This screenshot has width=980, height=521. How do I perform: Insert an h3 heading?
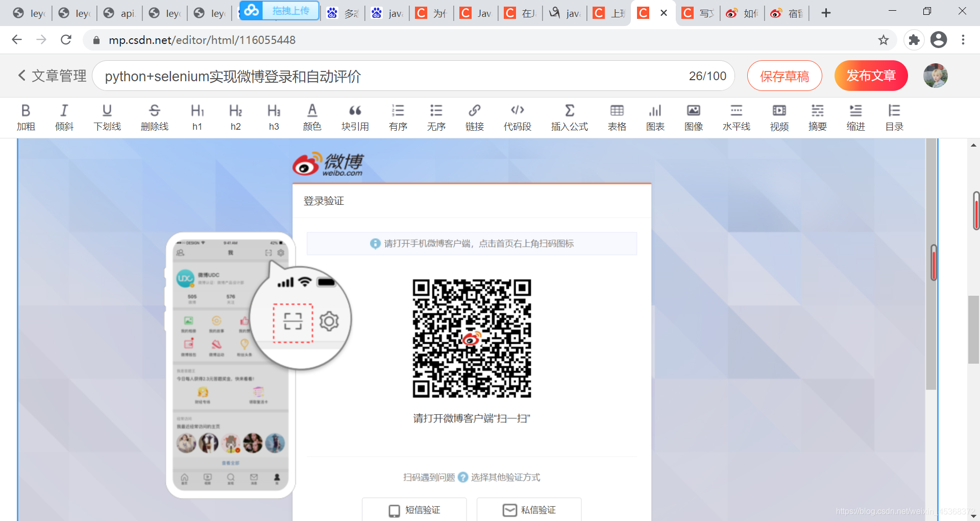(274, 117)
